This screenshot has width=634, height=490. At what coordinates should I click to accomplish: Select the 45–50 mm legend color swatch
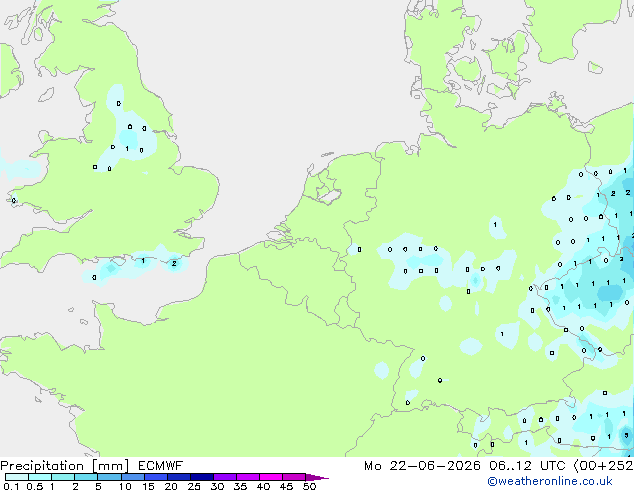pyautogui.click(x=293, y=477)
